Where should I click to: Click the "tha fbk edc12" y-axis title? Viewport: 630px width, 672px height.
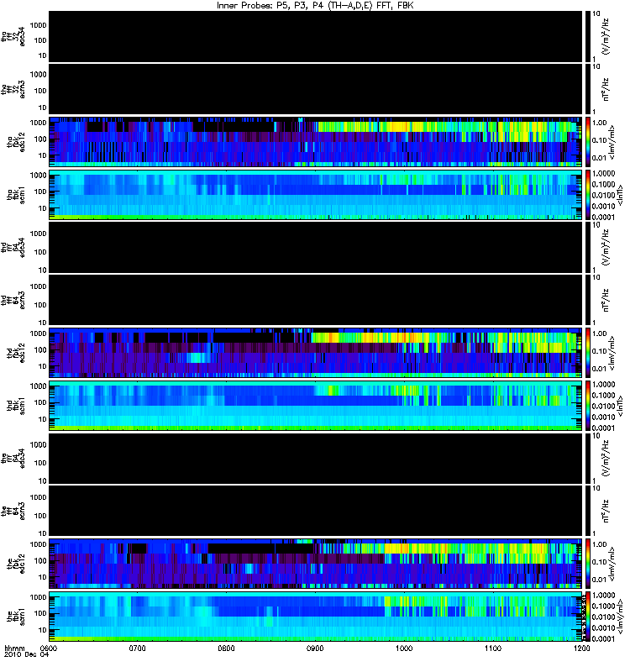(16, 140)
